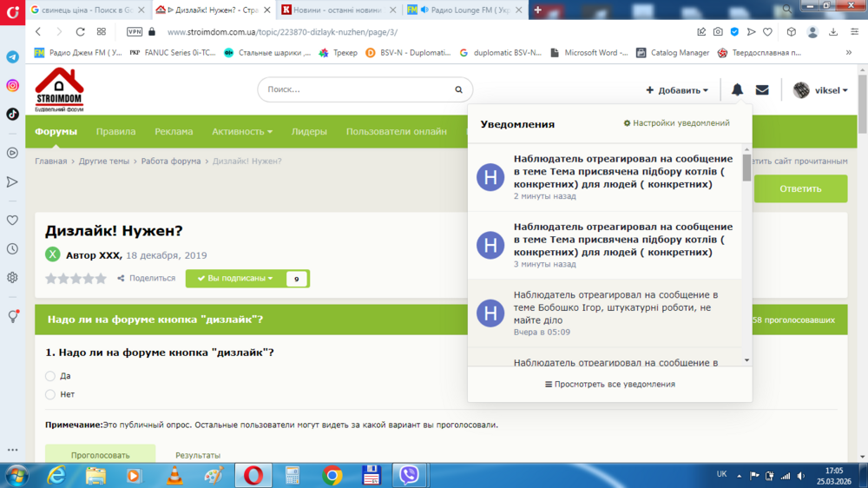
Task: Open Telegram in Opera sidebar
Action: click(x=12, y=57)
